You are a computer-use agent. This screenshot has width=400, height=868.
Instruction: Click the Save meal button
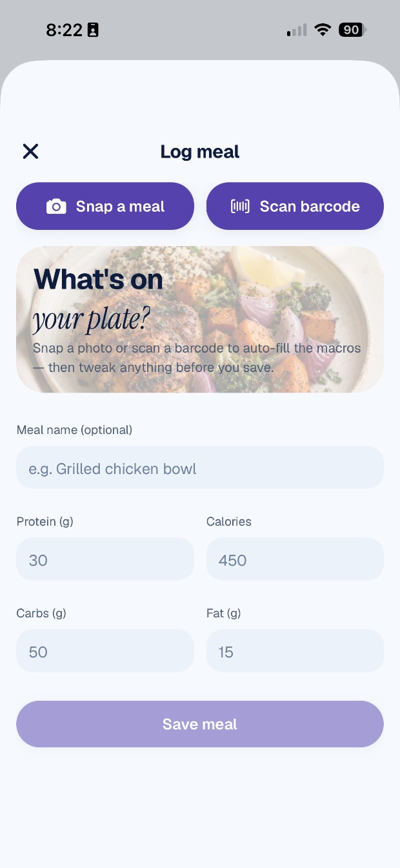(x=200, y=724)
